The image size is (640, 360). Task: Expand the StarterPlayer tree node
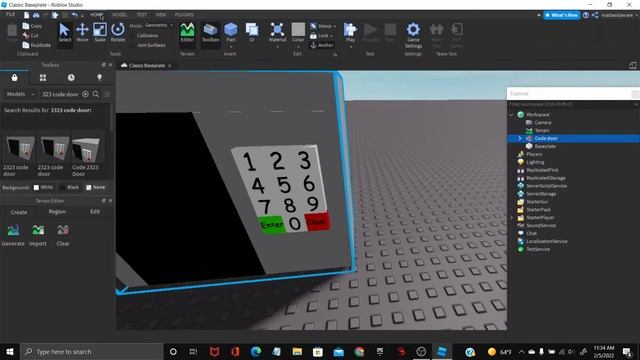(x=511, y=218)
